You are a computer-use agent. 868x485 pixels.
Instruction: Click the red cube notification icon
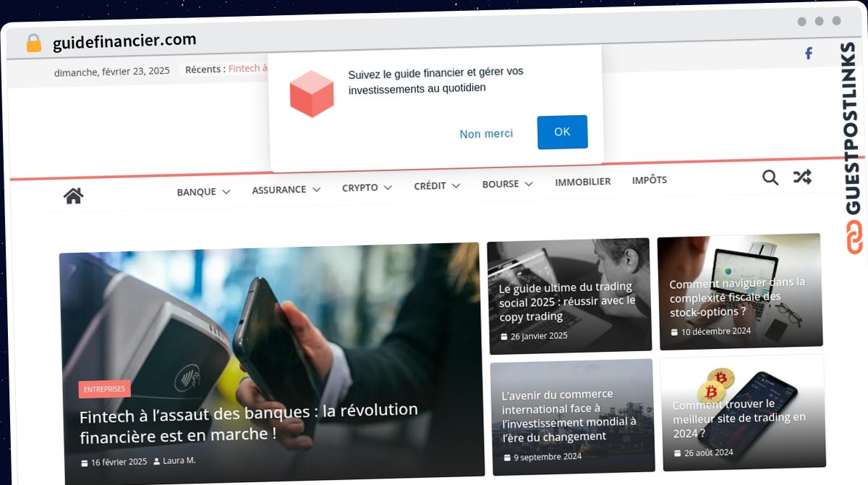tap(312, 94)
